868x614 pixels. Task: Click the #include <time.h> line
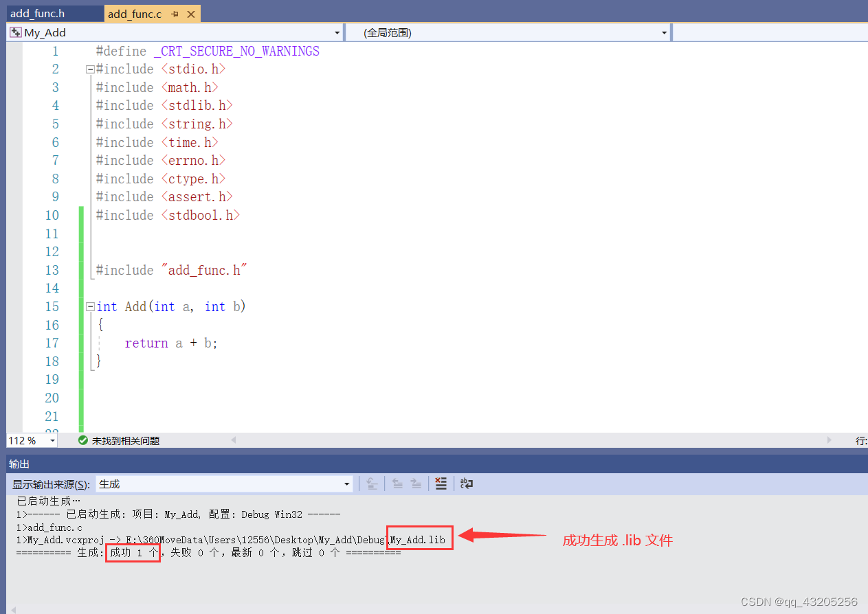coord(157,143)
